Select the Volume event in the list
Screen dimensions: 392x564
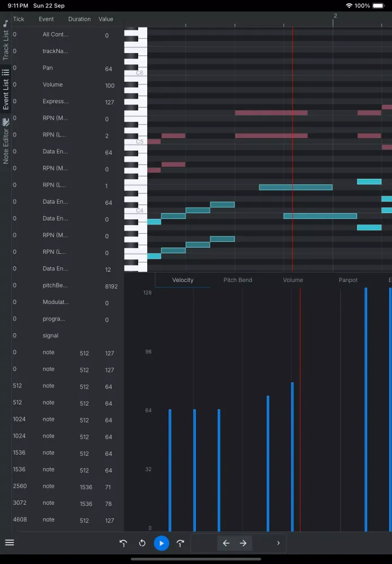68,85
